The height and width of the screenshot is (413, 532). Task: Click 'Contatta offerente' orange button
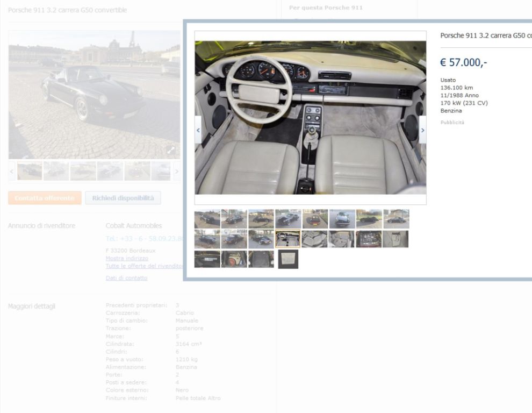pyautogui.click(x=45, y=198)
